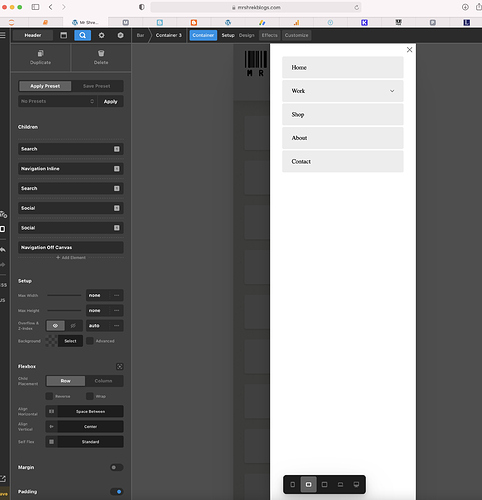
Task: Open Max Height options ellipsis
Action: coord(117,311)
